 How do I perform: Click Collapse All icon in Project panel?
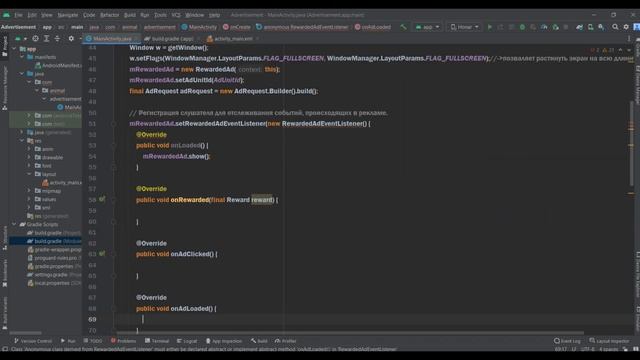pos(57,38)
